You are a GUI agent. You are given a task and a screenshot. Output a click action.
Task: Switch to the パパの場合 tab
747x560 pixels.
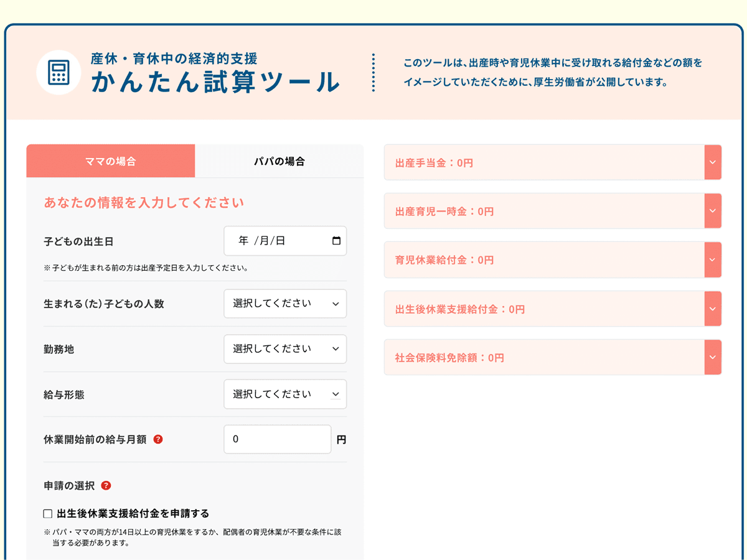279,161
